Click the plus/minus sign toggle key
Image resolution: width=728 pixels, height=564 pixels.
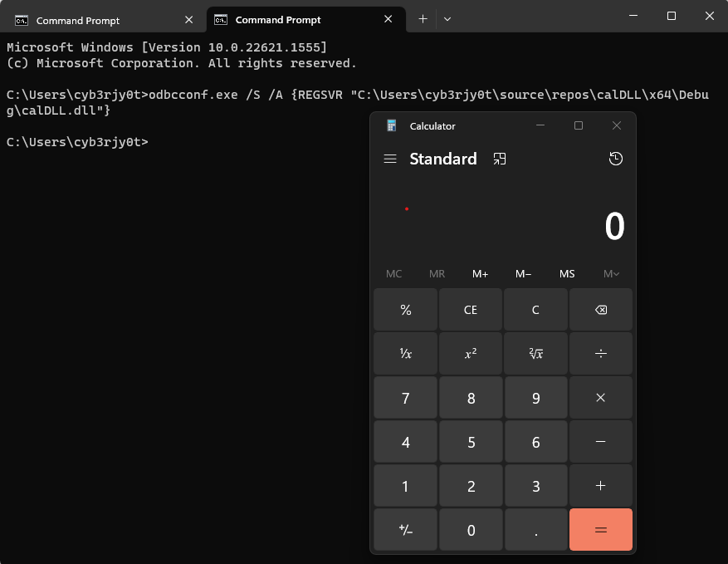pyautogui.click(x=405, y=530)
